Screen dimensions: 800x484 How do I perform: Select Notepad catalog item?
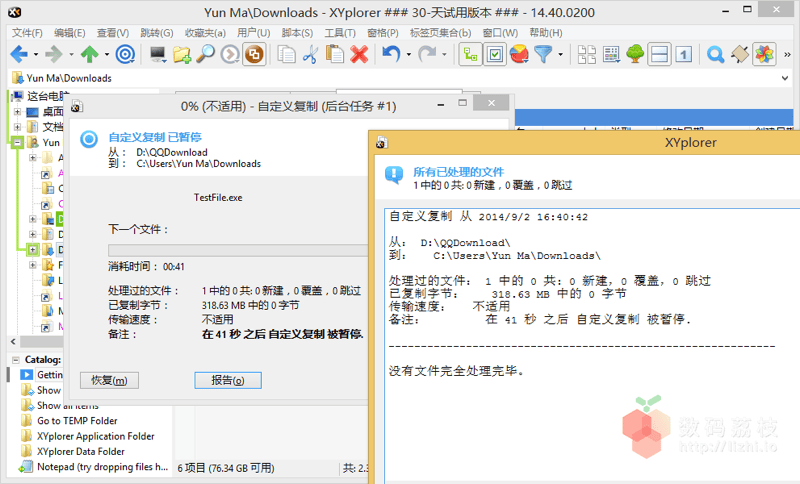(x=102, y=467)
